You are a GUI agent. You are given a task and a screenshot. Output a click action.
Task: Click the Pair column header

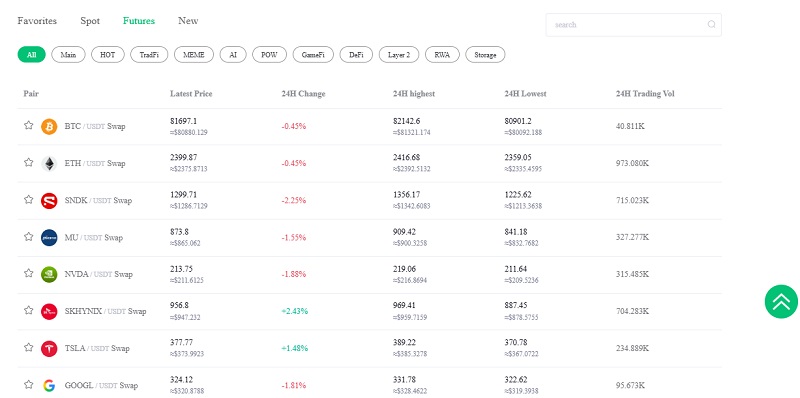coord(31,94)
